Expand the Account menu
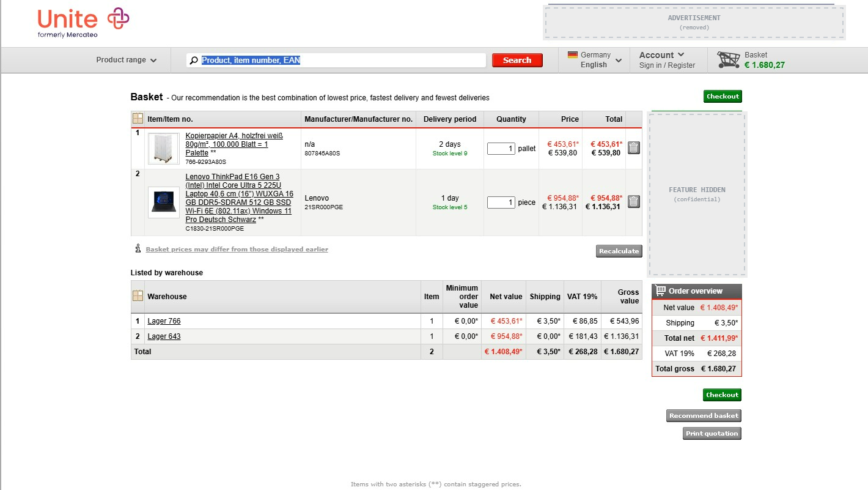 (x=662, y=55)
